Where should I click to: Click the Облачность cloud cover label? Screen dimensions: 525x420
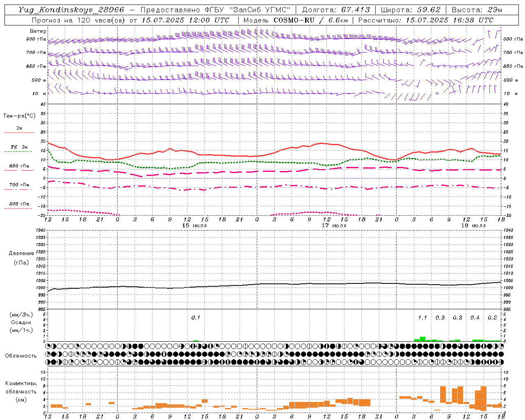click(21, 356)
